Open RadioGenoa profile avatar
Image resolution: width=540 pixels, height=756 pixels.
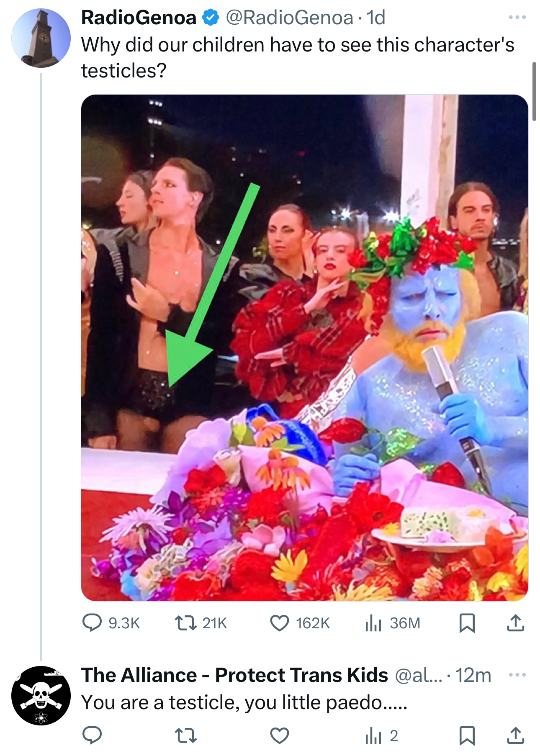click(41, 38)
